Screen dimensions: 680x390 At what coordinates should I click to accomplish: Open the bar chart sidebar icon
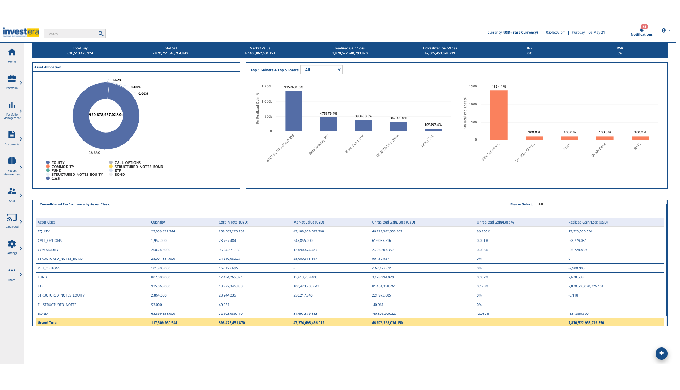tap(12, 105)
